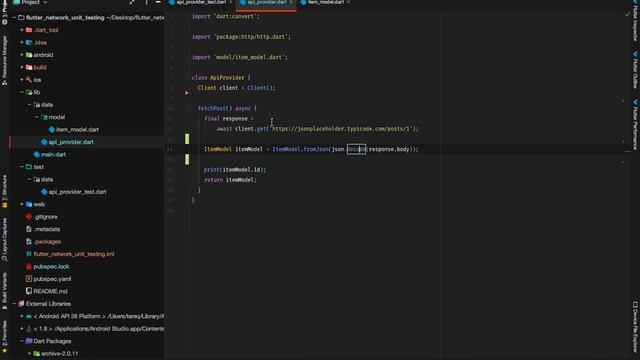640x360 pixels.
Task: Open the Structure tool window
Action: click(x=4, y=191)
